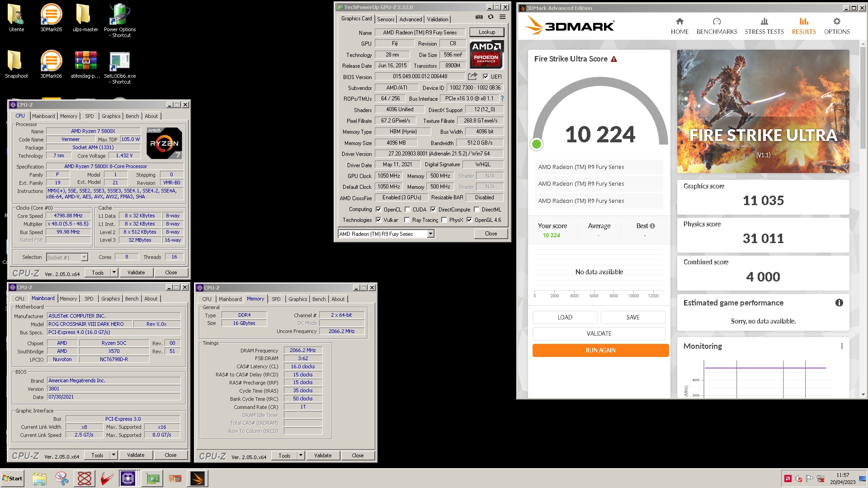Toggle CUDA computing checkbox
Image resolution: width=868 pixels, height=488 pixels.
click(407, 210)
